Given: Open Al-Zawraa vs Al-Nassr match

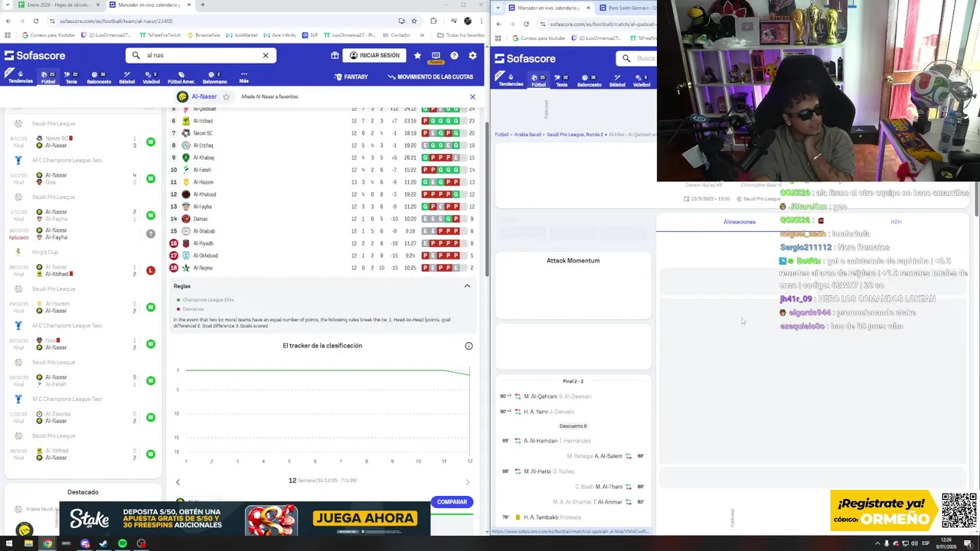Looking at the screenshot, I should (x=83, y=417).
